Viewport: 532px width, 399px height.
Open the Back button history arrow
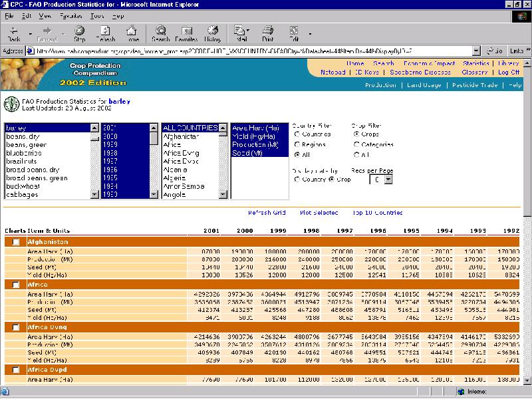[30, 34]
